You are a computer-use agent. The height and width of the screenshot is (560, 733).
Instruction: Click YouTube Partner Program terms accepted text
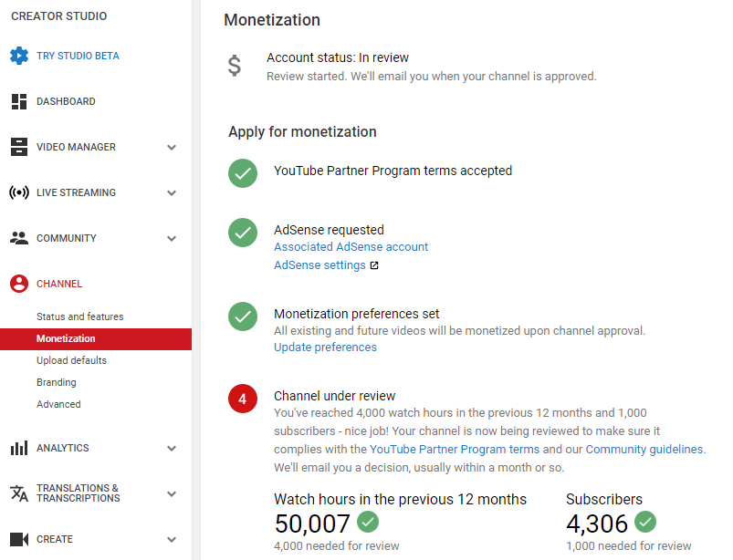click(x=393, y=171)
